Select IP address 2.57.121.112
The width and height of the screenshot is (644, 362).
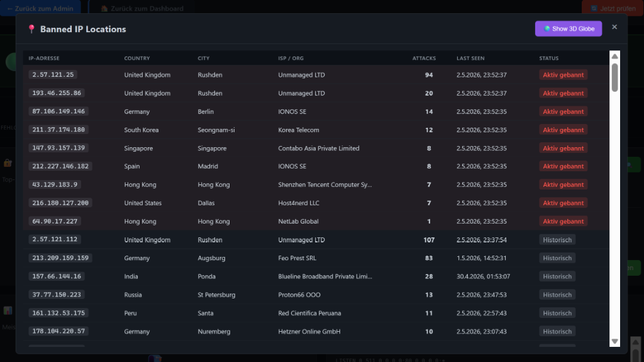(55, 239)
